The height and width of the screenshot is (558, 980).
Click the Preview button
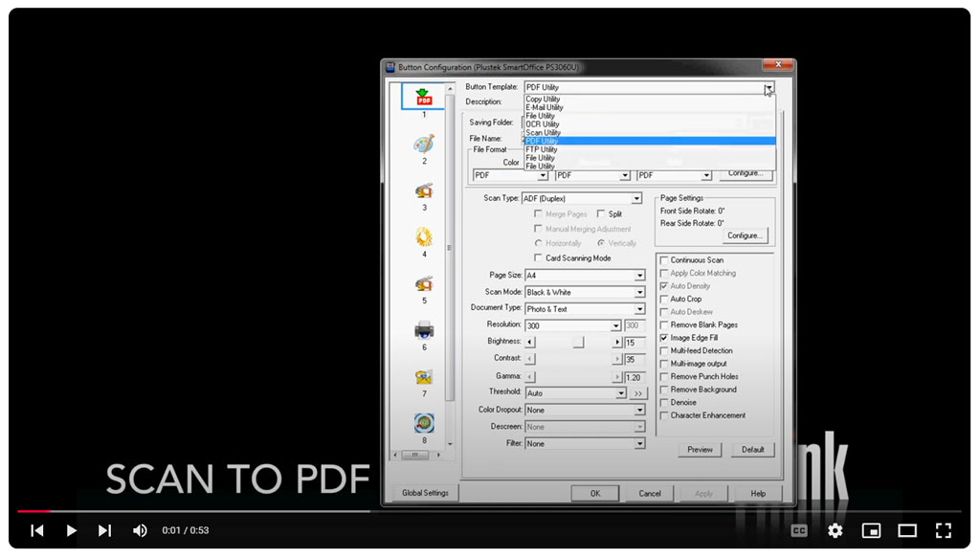point(700,450)
